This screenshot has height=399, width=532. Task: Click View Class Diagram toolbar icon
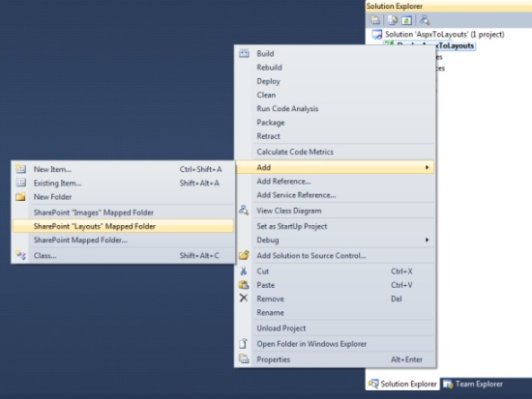coord(425,20)
